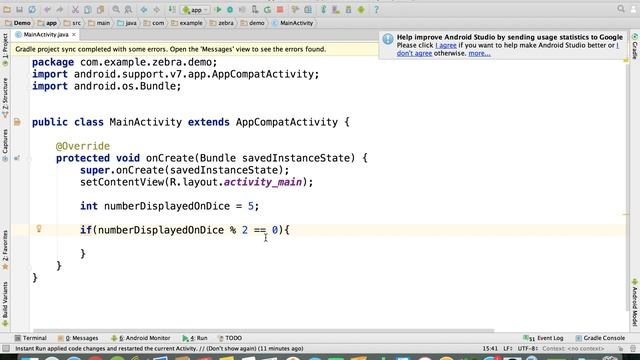Toggle the Build Variants side panel

coord(5,304)
